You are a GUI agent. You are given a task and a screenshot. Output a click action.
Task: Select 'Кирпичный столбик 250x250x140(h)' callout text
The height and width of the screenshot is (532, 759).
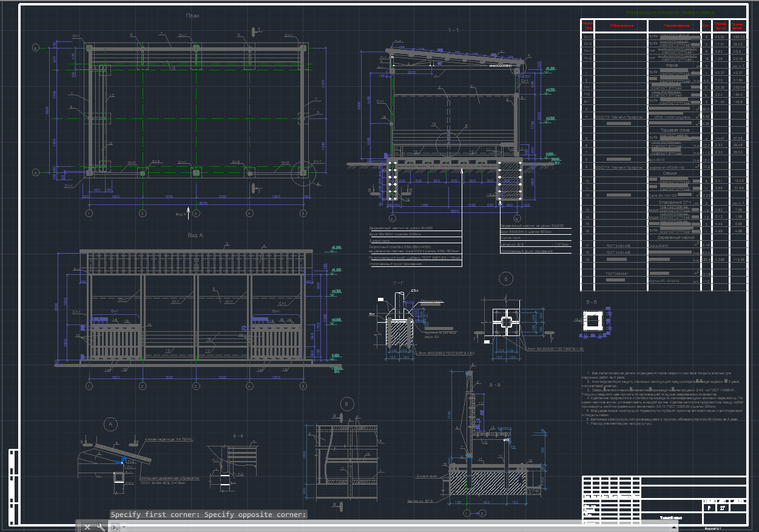pos(400,247)
